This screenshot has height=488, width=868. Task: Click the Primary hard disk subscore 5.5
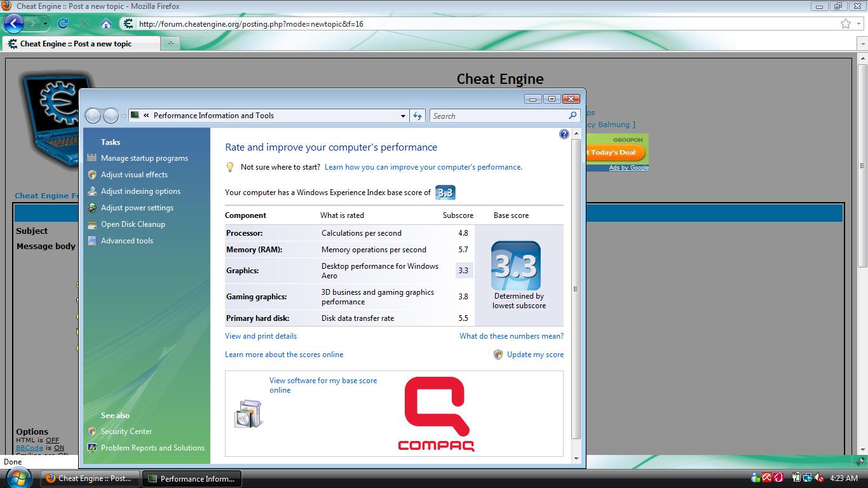click(x=463, y=318)
